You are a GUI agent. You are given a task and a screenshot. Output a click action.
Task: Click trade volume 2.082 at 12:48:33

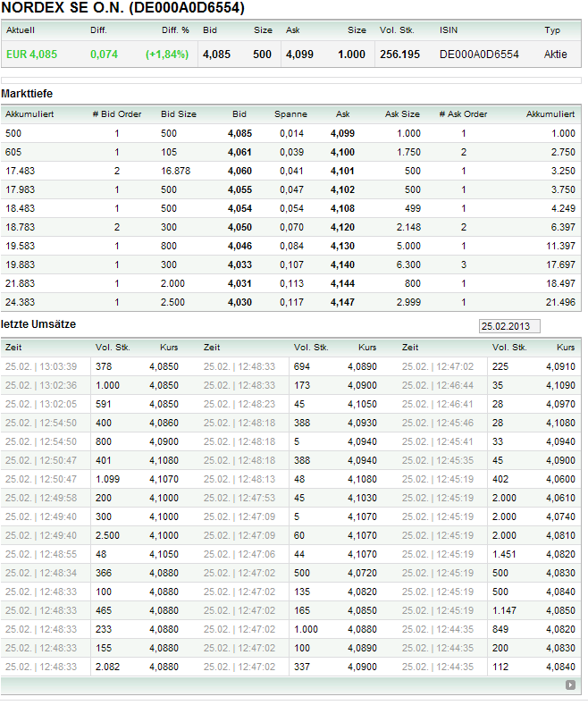pos(108,667)
